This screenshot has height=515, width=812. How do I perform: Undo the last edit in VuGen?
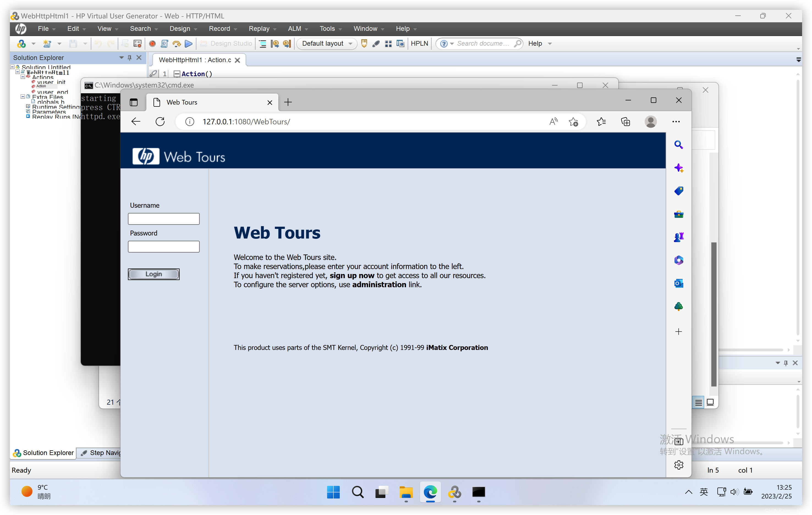(98, 43)
